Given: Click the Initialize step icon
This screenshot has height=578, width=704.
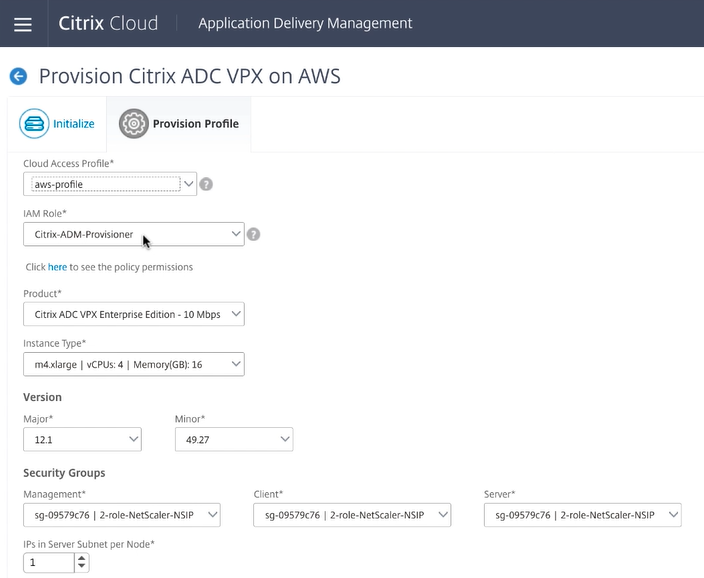Looking at the screenshot, I should pyautogui.click(x=34, y=124).
